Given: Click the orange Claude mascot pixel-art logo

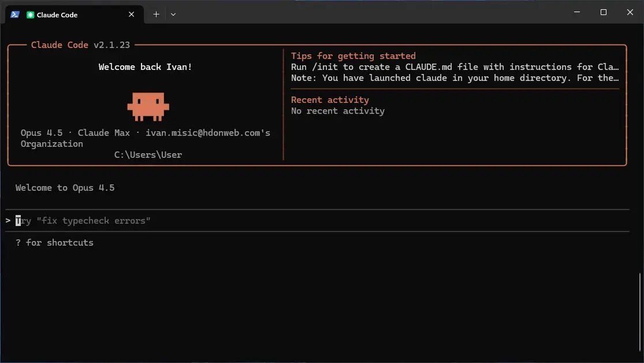Looking at the screenshot, I should 148,106.
